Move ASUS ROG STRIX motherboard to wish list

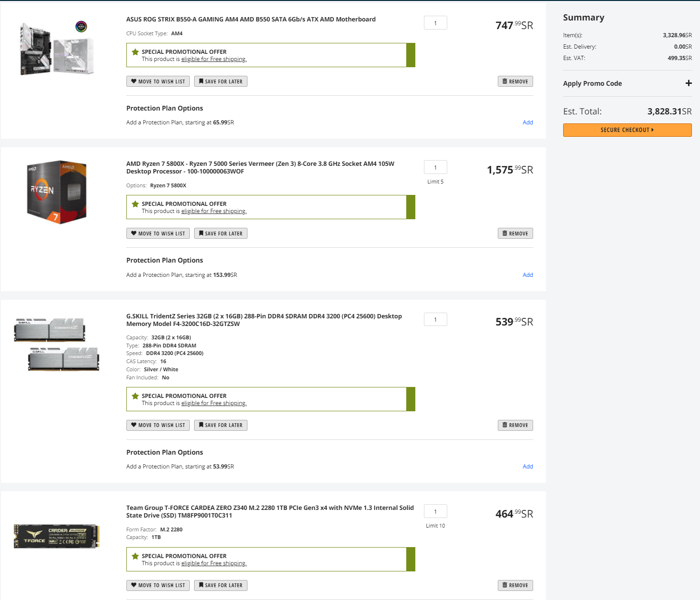click(158, 81)
